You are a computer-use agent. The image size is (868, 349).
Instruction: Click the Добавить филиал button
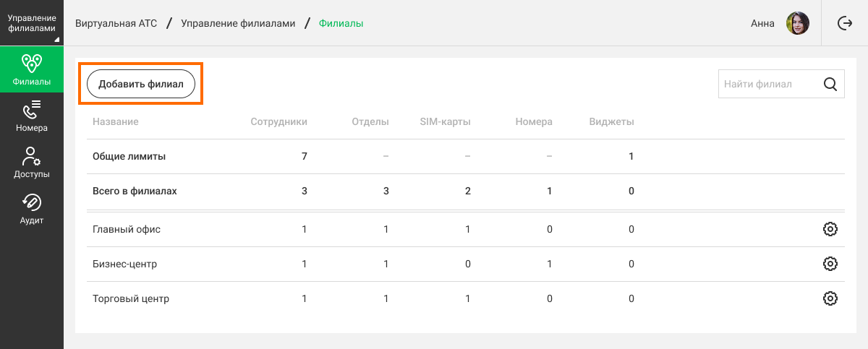click(141, 84)
